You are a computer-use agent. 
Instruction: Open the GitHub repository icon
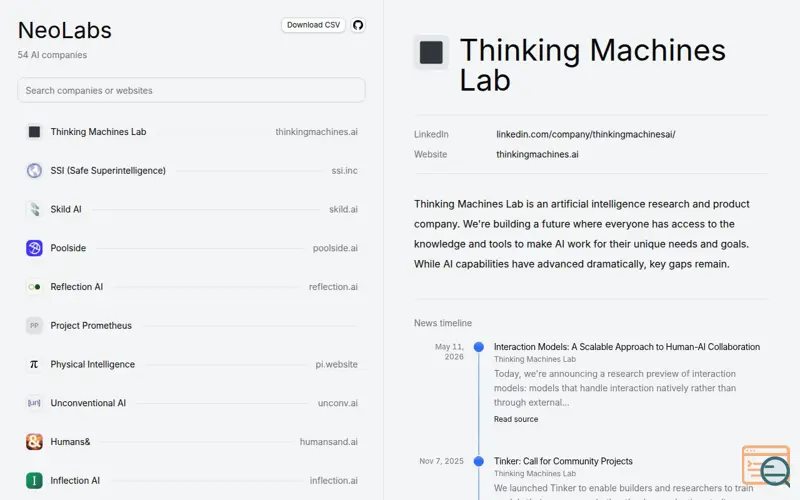(x=358, y=25)
